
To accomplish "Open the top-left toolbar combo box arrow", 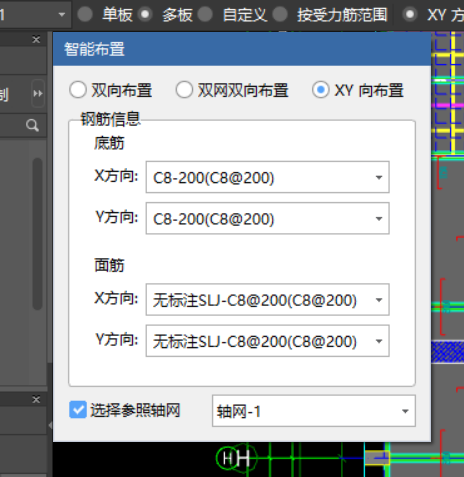I will click(x=62, y=15).
